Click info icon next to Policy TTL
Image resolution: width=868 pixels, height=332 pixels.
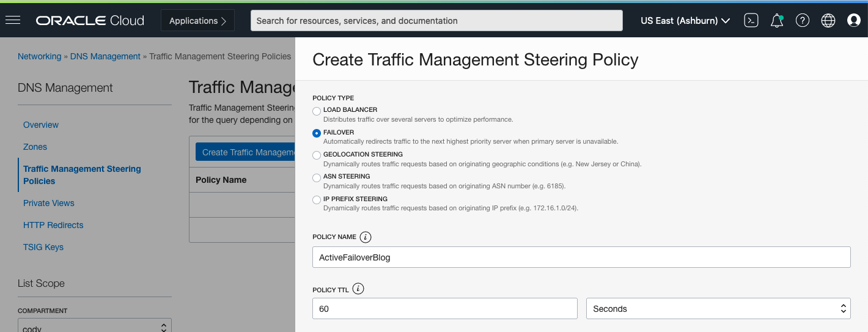359,289
